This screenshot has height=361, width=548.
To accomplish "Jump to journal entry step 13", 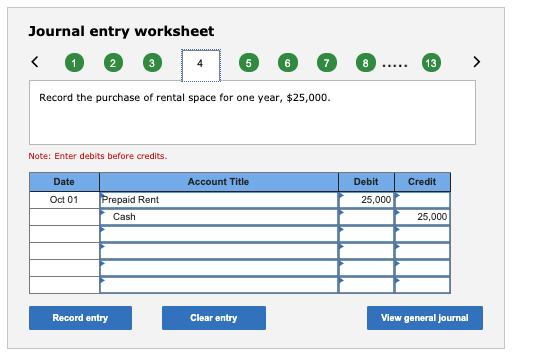I will [431, 63].
